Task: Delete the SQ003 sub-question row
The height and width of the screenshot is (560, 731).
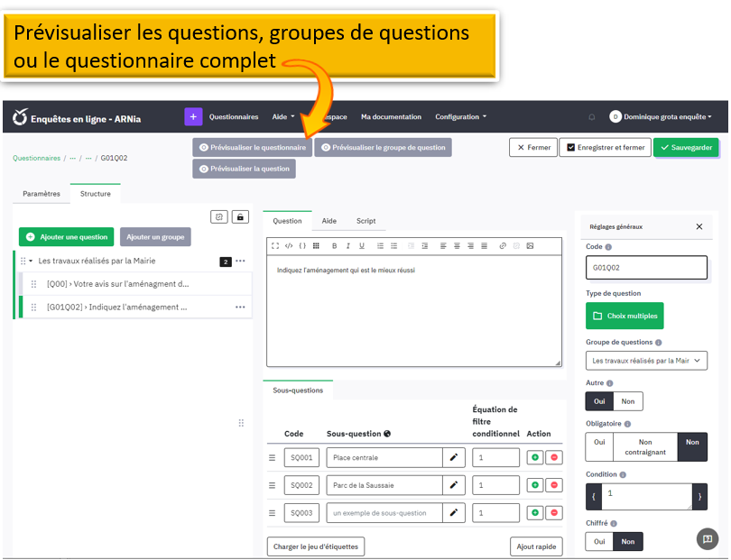Action: pos(554,513)
